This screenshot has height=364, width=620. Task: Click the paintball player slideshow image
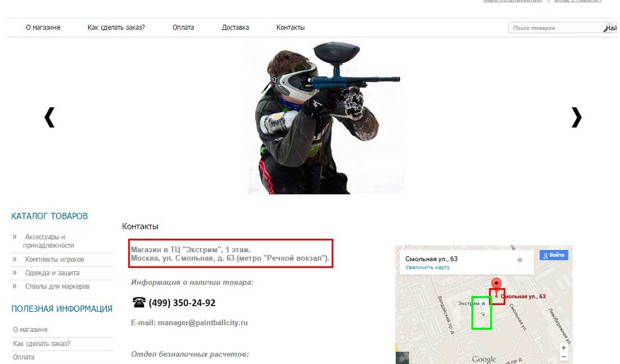click(326, 118)
